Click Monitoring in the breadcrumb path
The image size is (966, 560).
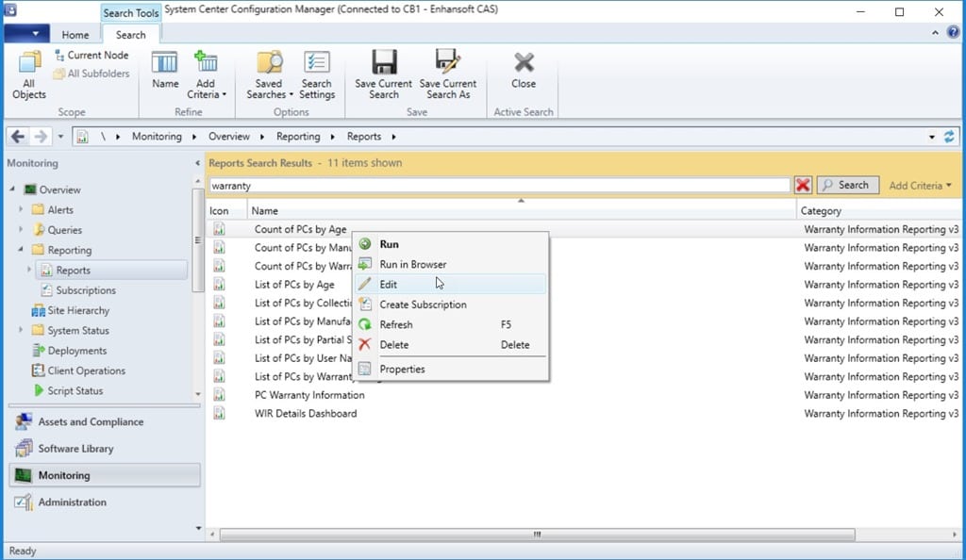click(157, 137)
